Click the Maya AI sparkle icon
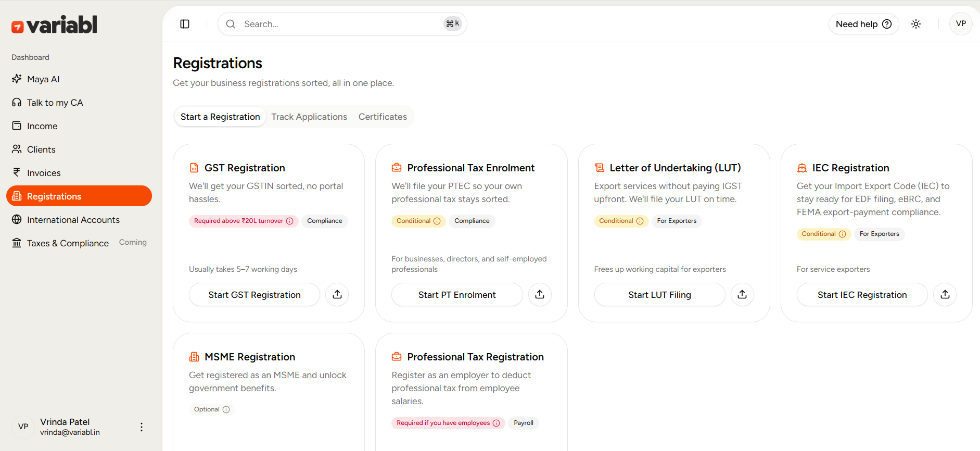Viewport: 980px width, 451px height. [x=17, y=79]
